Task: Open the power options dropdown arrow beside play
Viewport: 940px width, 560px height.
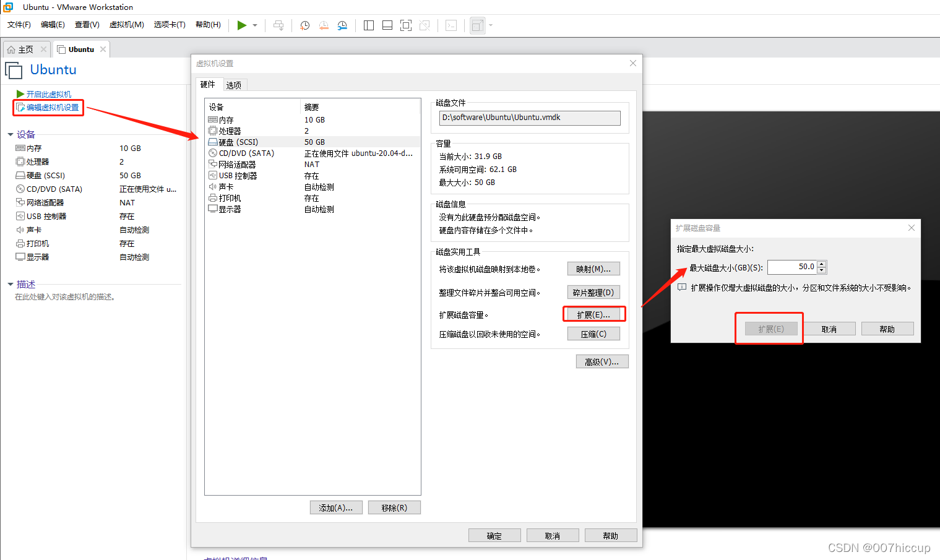Action: tap(255, 25)
